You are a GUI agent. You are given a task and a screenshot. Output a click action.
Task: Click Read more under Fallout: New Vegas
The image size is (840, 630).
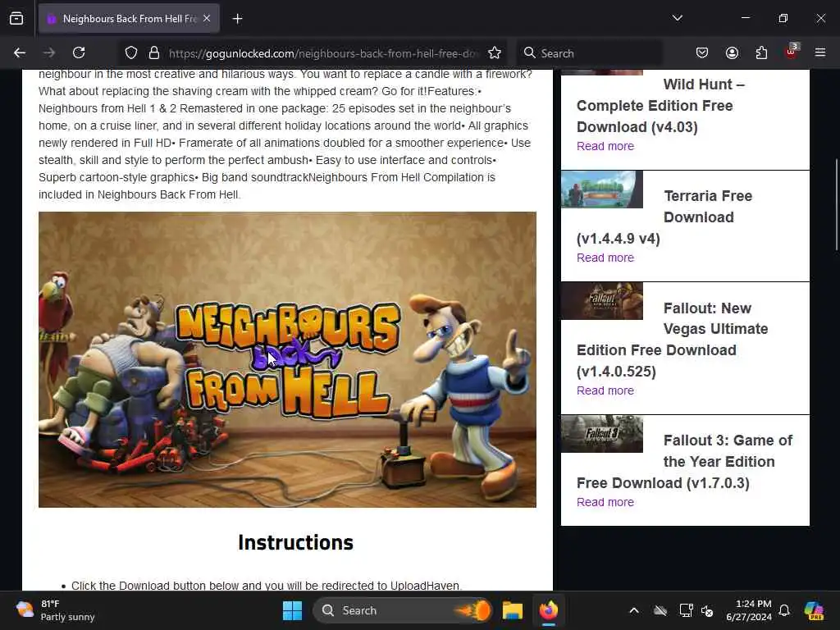[x=605, y=390]
